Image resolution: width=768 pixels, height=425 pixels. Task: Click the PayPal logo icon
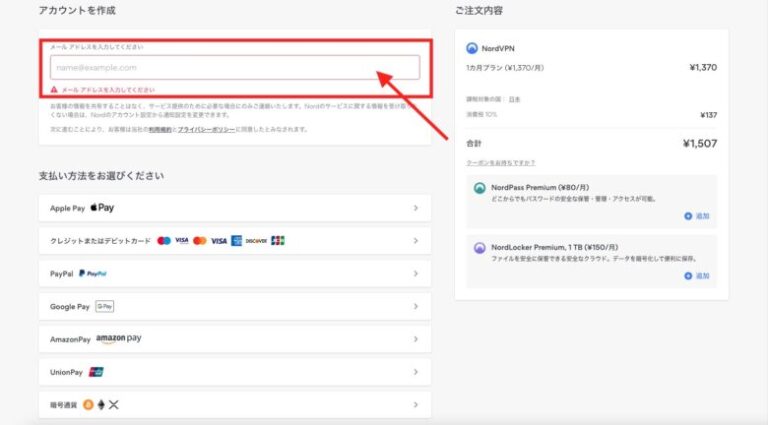point(96,273)
